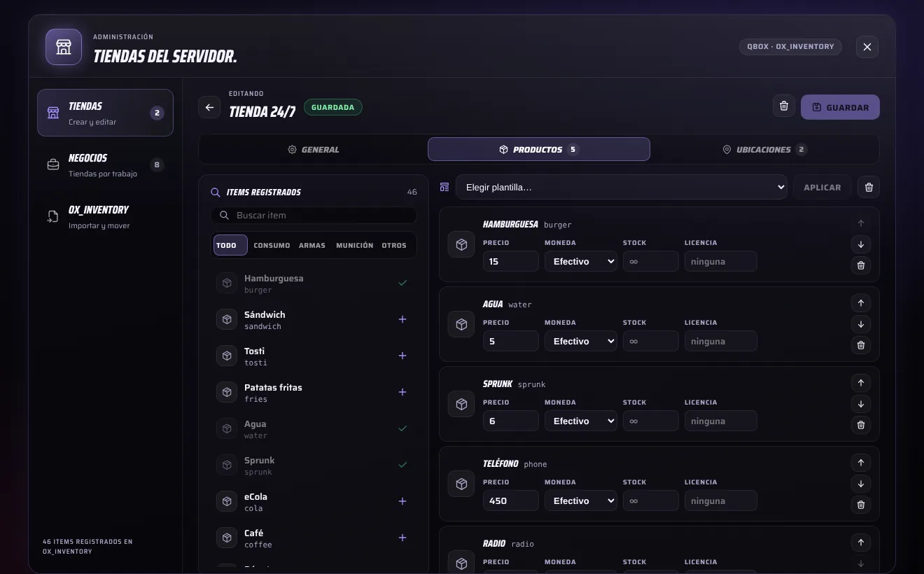
Task: Click the Guardar button
Action: [840, 107]
